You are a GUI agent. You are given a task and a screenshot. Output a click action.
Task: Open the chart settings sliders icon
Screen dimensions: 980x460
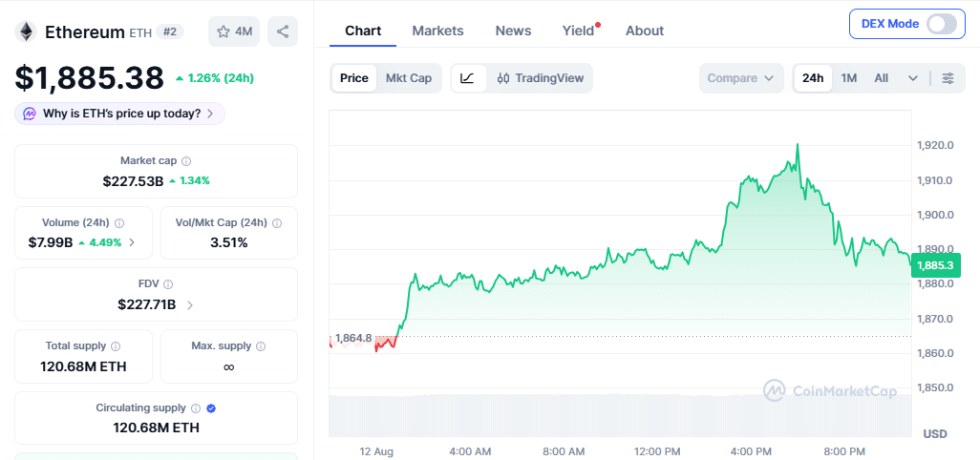coord(948,78)
